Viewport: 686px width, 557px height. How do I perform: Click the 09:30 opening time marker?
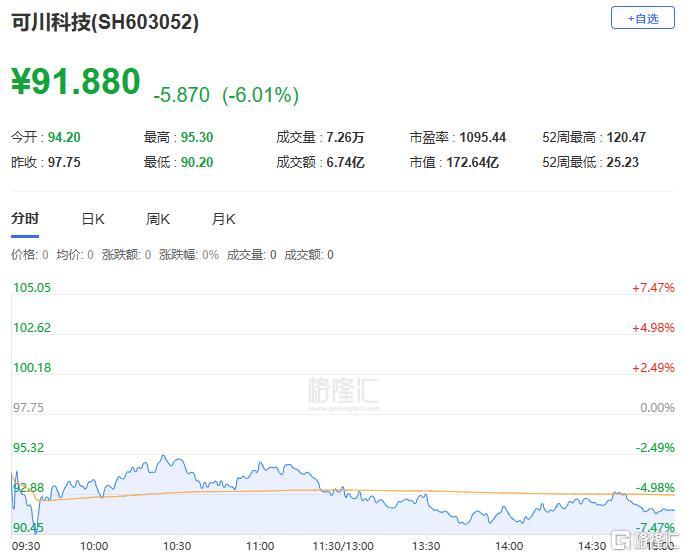pos(26,546)
